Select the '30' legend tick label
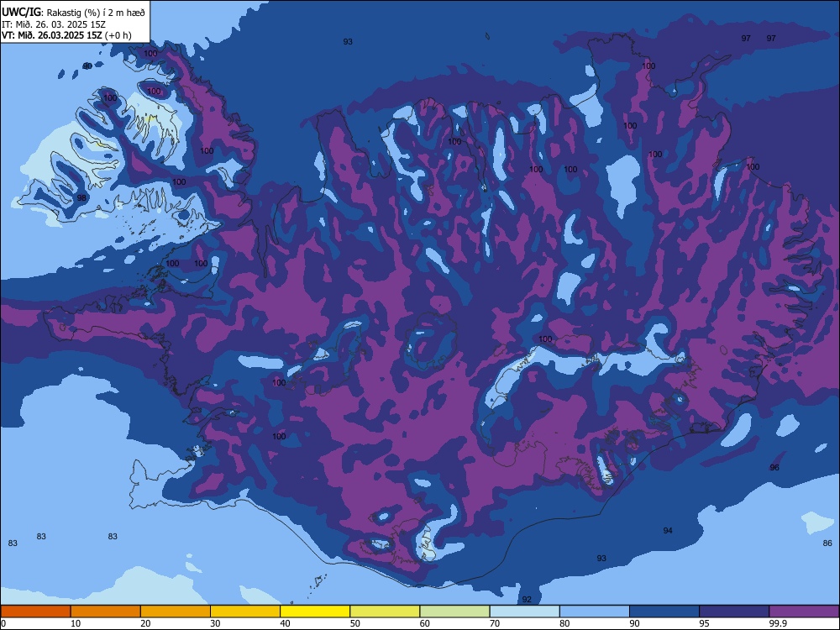Viewport: 840px width, 630px height. click(x=215, y=623)
